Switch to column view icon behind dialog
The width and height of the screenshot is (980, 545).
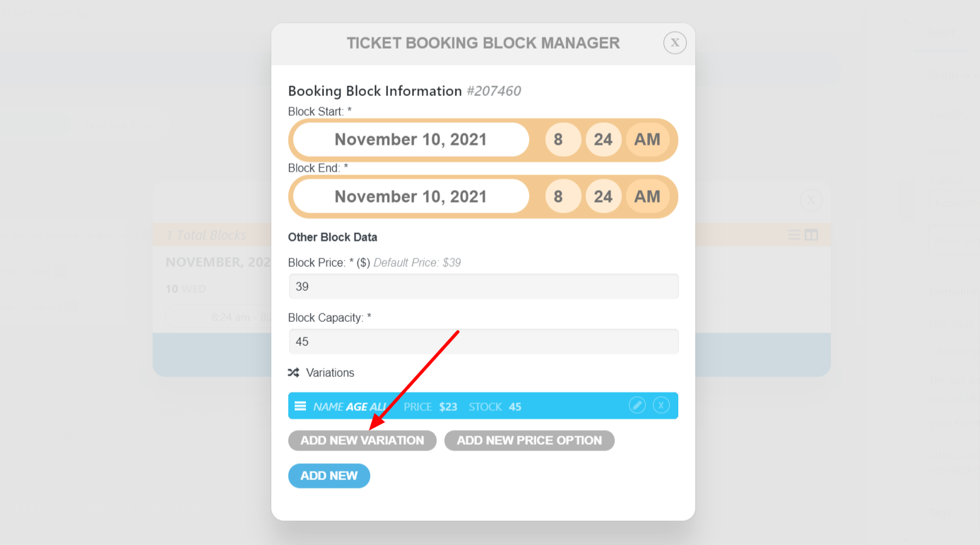click(x=811, y=235)
